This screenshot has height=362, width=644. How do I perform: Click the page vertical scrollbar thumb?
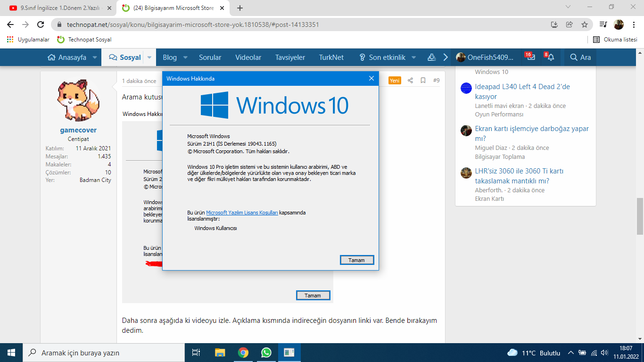tap(640, 216)
